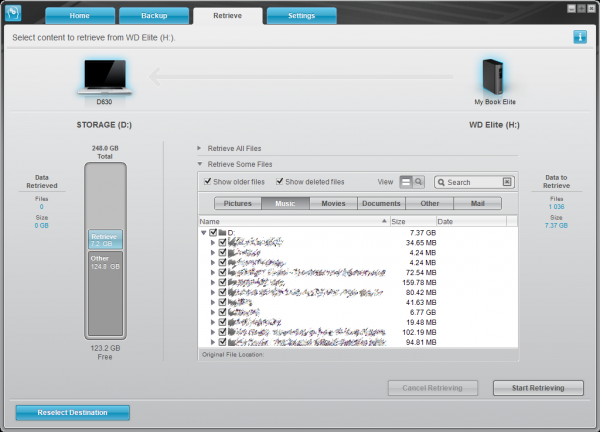Click the My Book Elite drive icon
600x432 pixels.
click(493, 76)
